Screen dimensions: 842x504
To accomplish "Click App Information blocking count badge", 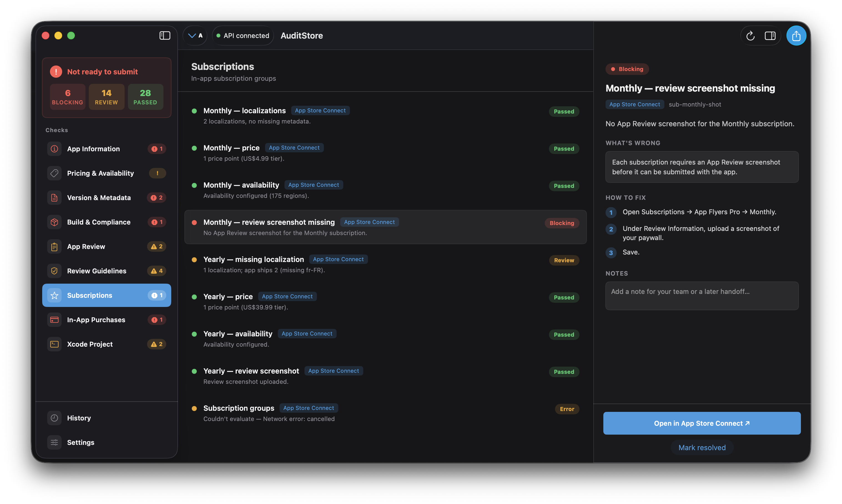I will [157, 149].
